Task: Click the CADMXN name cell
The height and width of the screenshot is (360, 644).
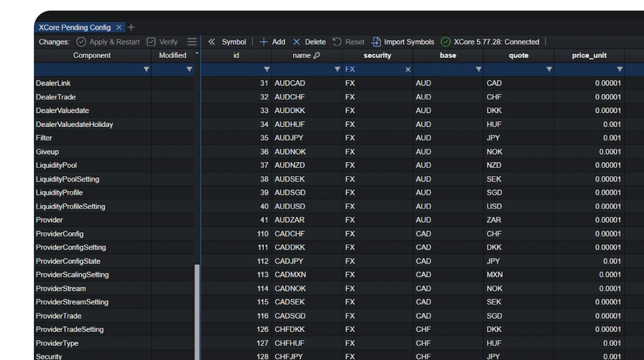Action: tap(307, 275)
